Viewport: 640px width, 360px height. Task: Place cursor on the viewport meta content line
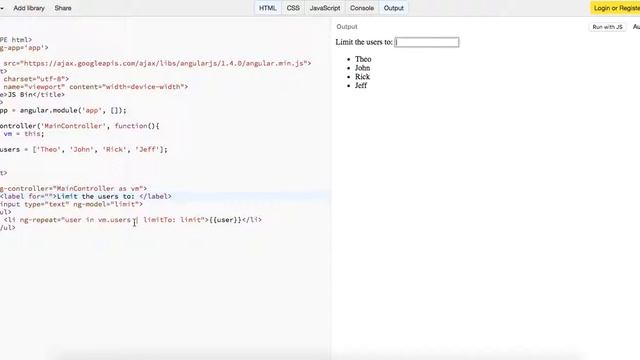pyautogui.click(x=96, y=87)
